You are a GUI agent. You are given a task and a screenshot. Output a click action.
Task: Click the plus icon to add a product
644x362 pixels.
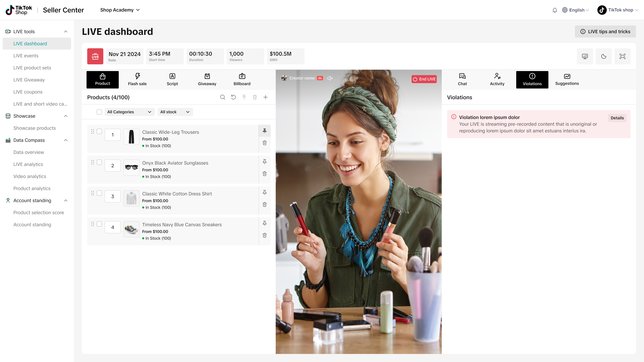coord(266,97)
